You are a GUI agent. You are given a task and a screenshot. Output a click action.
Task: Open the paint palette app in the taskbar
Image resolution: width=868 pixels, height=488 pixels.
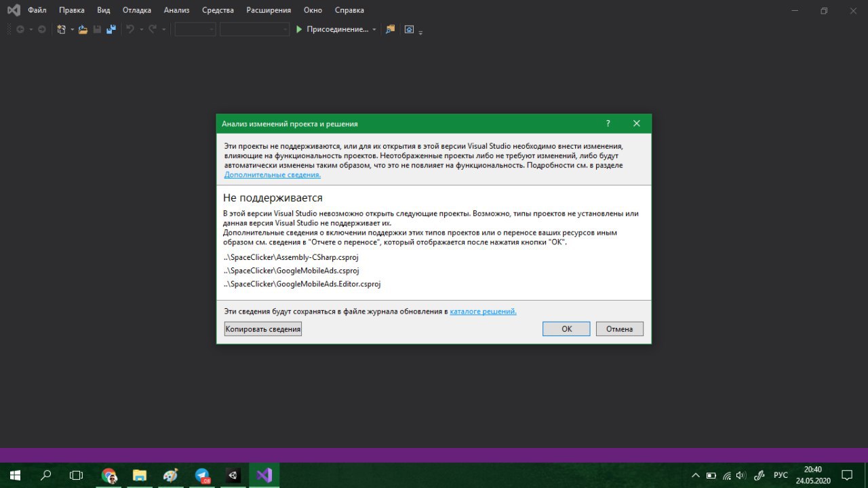pos(171,475)
